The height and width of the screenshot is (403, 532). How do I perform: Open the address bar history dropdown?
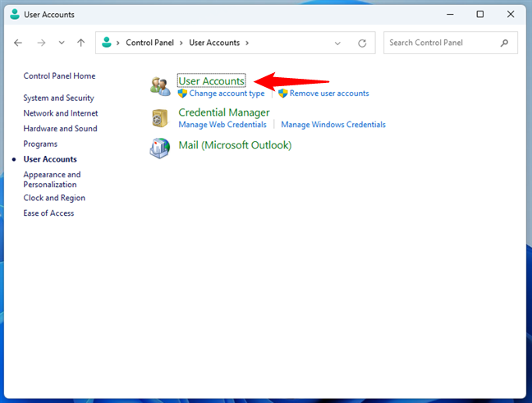(x=337, y=43)
